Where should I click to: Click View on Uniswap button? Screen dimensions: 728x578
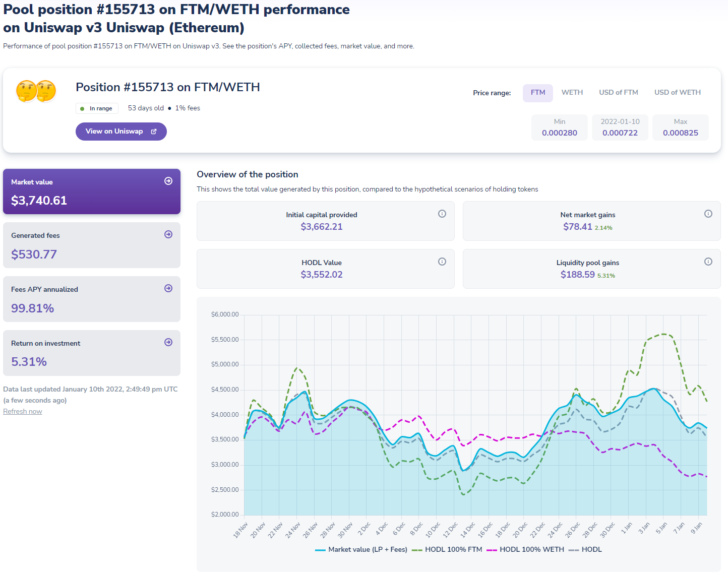click(x=121, y=132)
